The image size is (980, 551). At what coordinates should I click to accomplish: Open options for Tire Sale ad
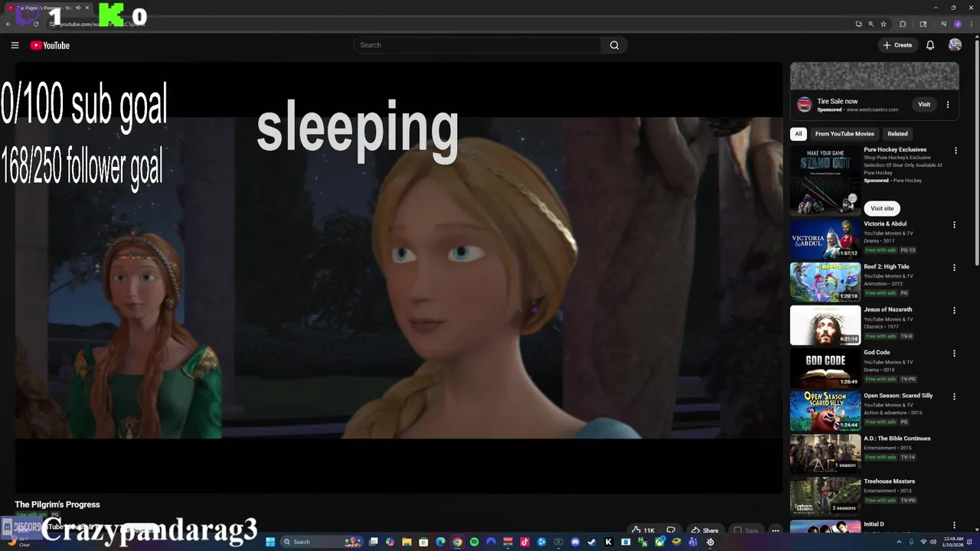pos(948,104)
